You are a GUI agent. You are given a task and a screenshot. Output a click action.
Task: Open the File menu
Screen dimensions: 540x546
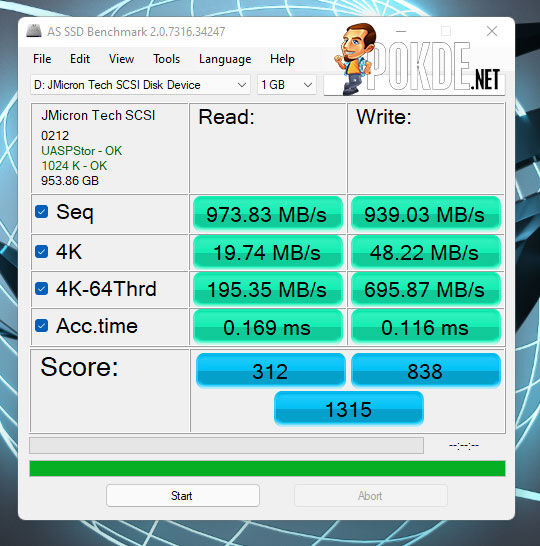point(42,59)
